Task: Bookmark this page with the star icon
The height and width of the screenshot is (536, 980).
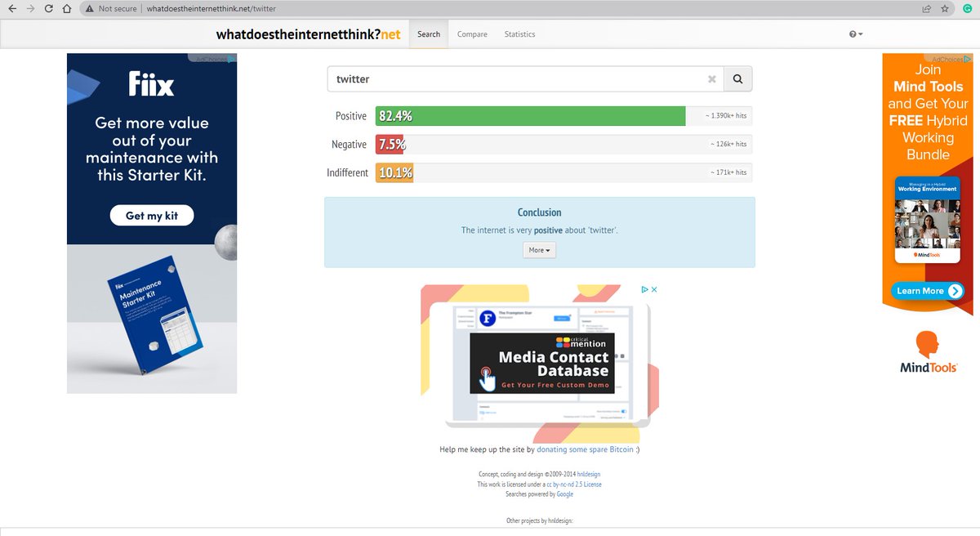Action: click(x=945, y=9)
